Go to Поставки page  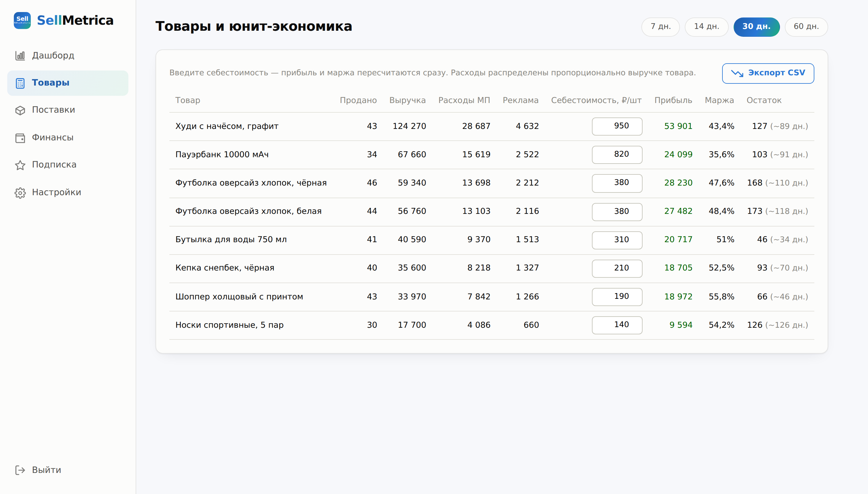(68, 110)
